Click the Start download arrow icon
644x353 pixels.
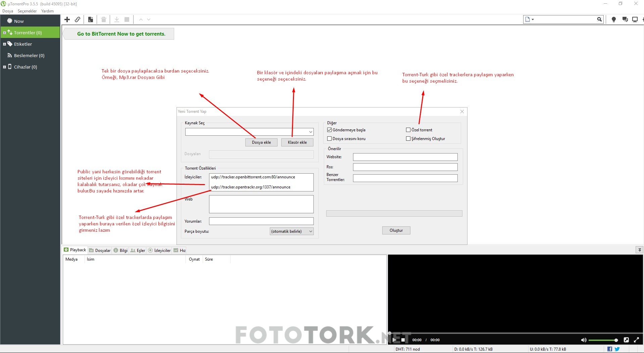pyautogui.click(x=117, y=19)
